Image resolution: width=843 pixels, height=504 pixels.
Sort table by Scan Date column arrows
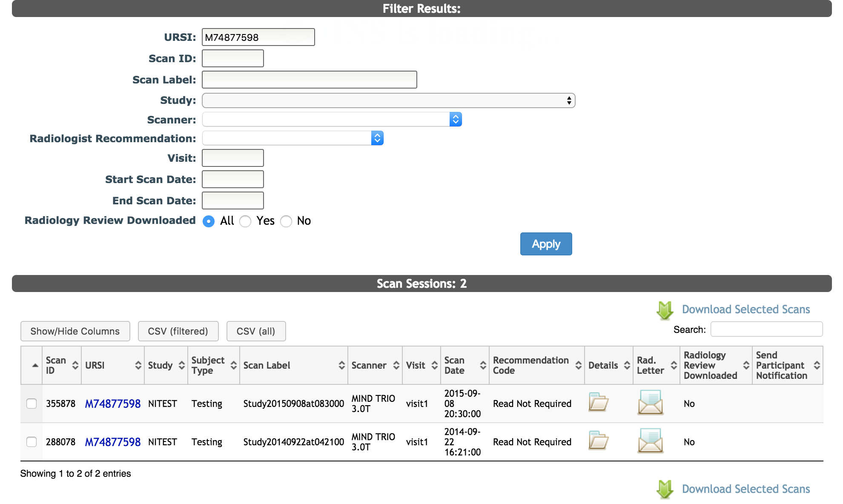(483, 365)
